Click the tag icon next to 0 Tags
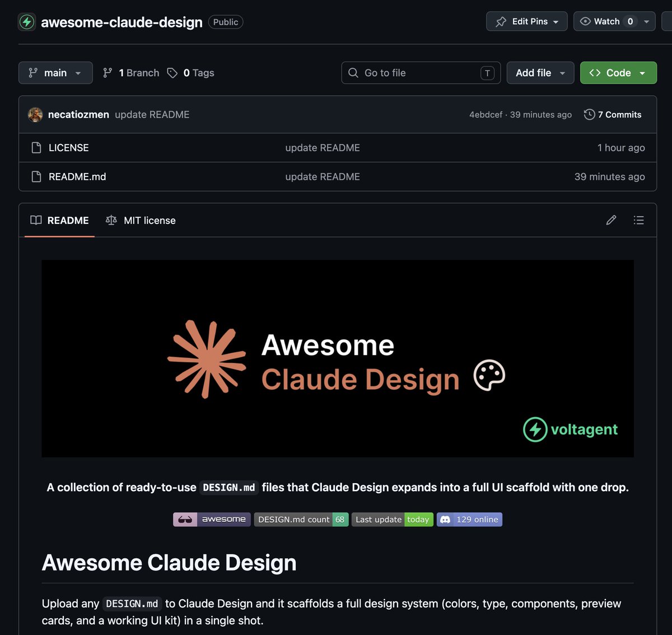The image size is (672, 635). pyautogui.click(x=172, y=73)
